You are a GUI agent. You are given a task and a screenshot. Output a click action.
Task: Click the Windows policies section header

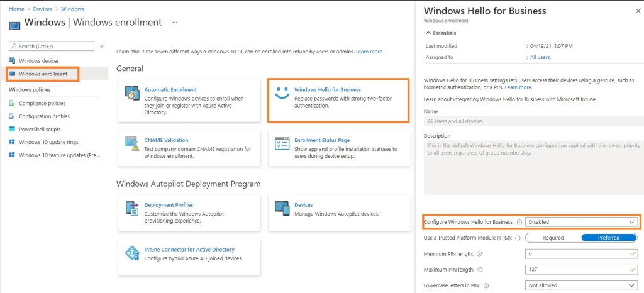coord(30,89)
